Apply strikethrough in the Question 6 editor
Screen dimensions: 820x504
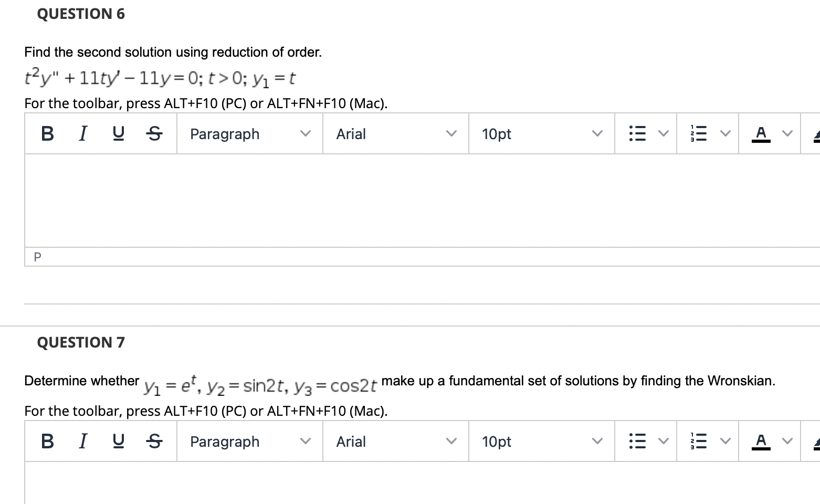(x=154, y=134)
